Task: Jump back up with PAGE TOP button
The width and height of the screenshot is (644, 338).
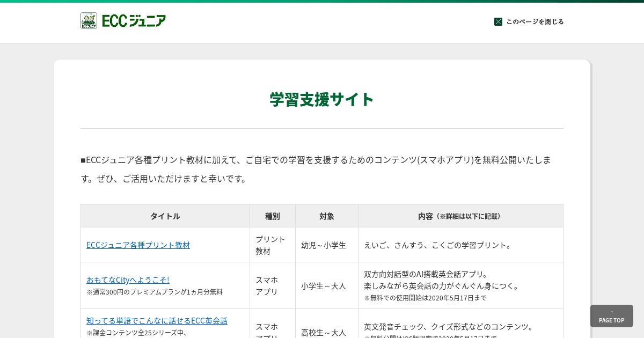Action: [612, 316]
